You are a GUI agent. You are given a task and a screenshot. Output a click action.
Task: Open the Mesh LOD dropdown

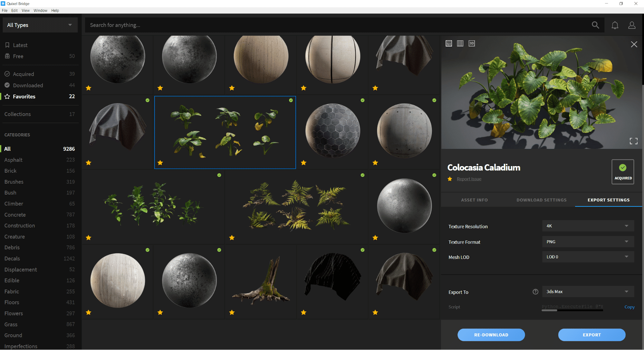coord(588,257)
